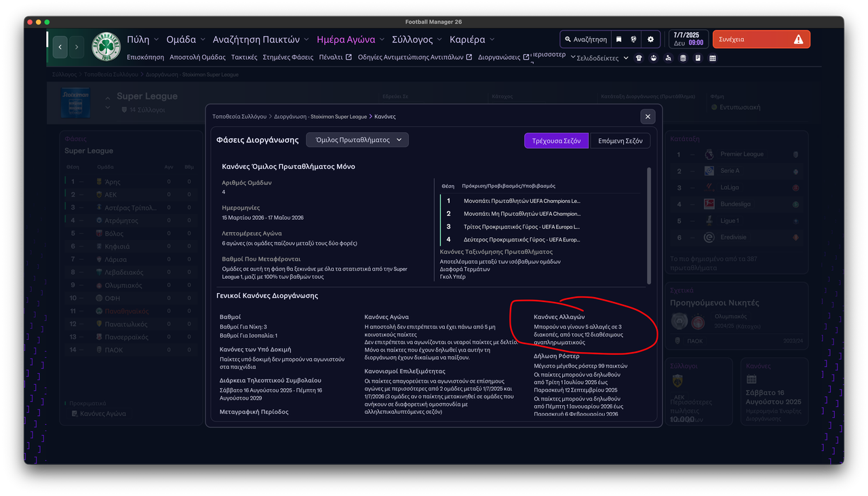Screen dimensions: 868x496
Task: Click the bookmark icon beside Αναζήτηση
Action: pyautogui.click(x=618, y=39)
